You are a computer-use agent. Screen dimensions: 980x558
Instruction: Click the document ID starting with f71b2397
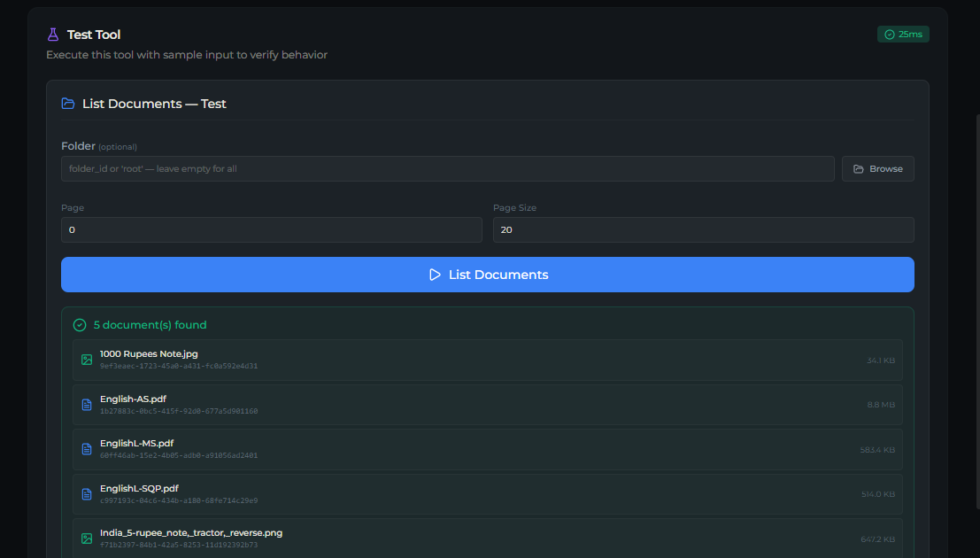point(179,545)
